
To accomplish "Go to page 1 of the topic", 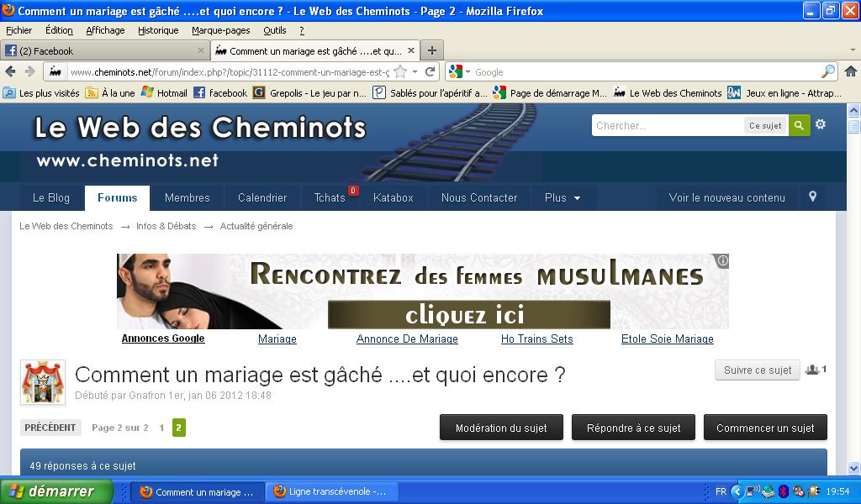I will pos(161,428).
